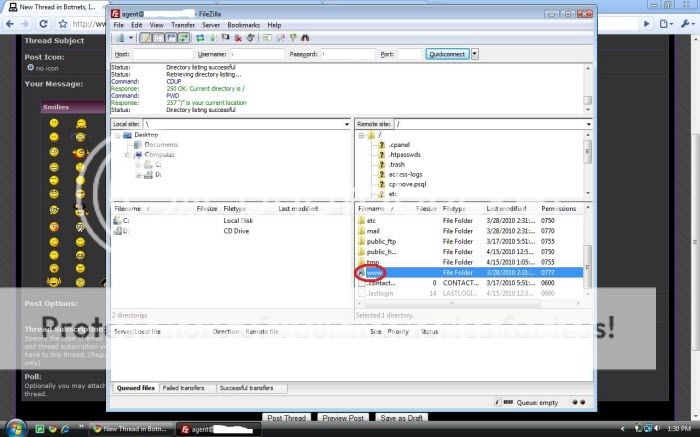Screen dimensions: 700x437
Task: Switch to the Failed transfers tab
Action: (184, 388)
